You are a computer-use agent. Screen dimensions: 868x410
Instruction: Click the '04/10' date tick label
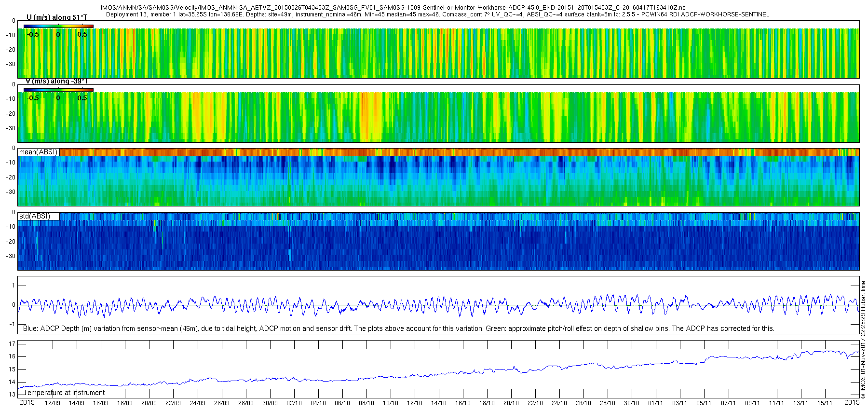(318, 403)
